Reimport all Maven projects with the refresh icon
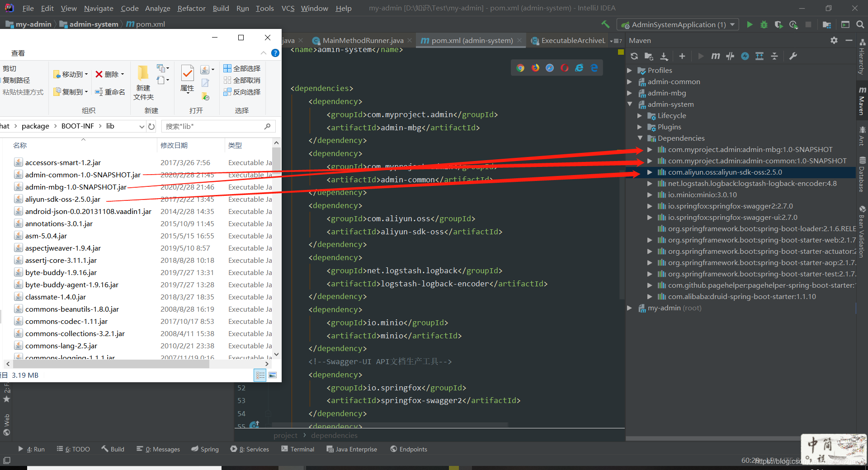 coord(634,56)
